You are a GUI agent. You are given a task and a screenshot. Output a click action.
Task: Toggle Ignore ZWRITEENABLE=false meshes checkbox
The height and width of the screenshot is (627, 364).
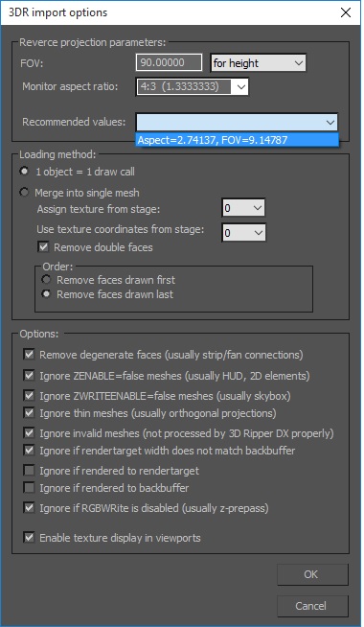(29, 396)
